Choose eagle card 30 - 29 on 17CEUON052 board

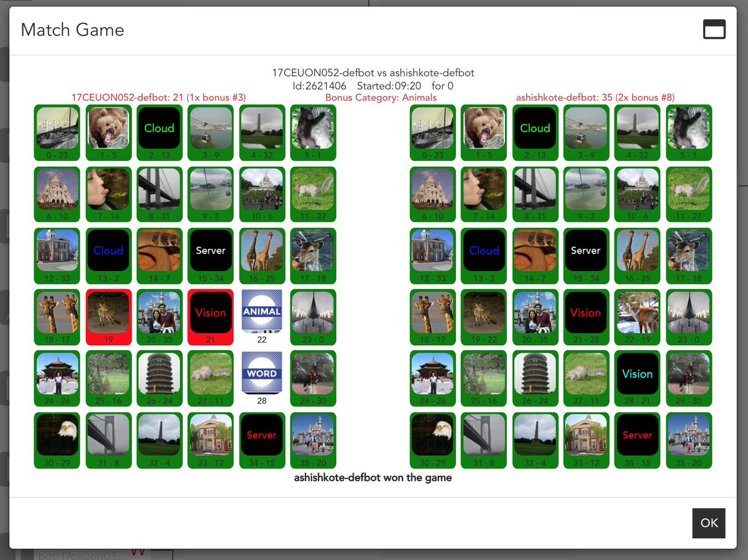coord(57,440)
